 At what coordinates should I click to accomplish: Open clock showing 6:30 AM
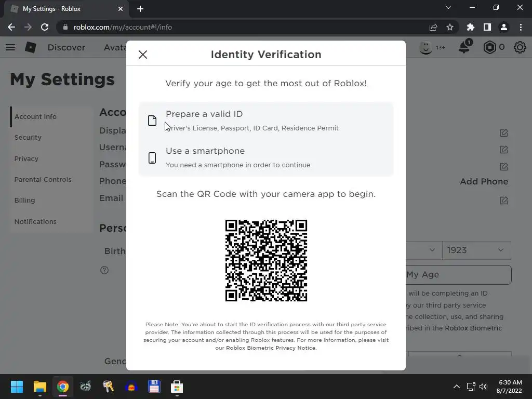(x=510, y=387)
